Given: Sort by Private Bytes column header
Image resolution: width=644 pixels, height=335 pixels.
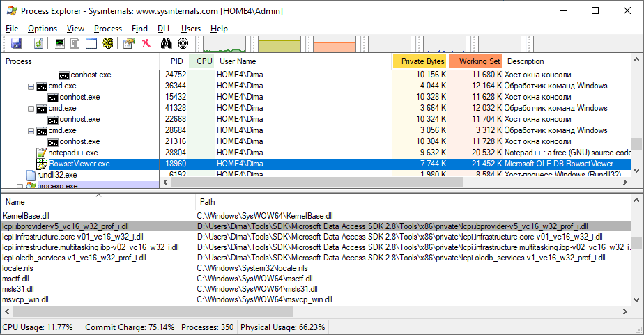Looking at the screenshot, I should 420,61.
